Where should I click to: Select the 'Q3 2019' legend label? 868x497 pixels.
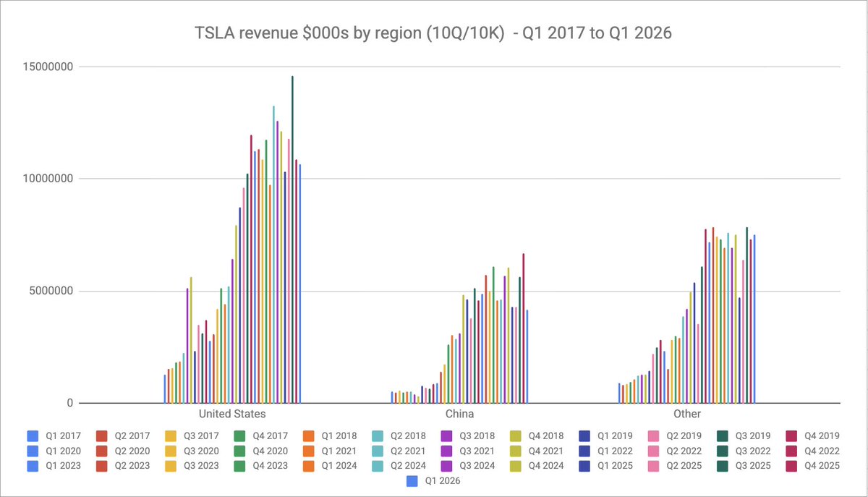click(x=754, y=436)
